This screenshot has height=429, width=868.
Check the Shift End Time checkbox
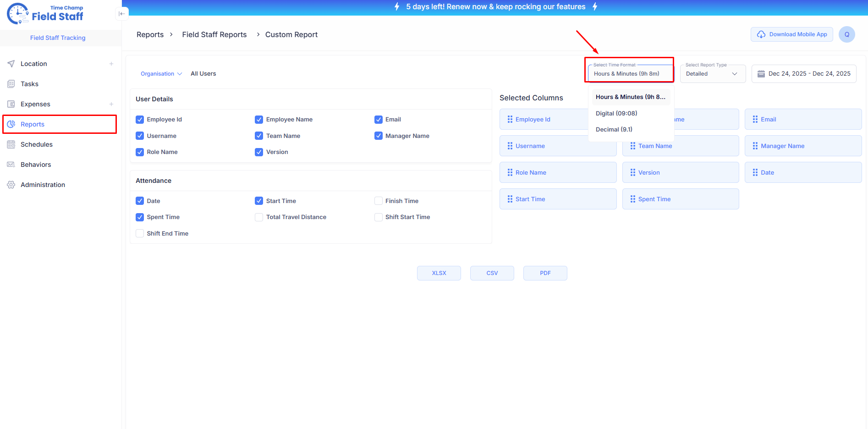coord(140,233)
